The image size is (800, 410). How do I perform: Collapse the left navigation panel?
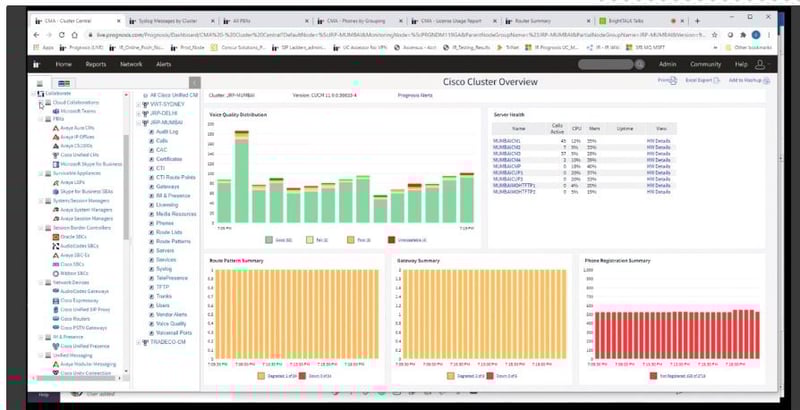193,83
